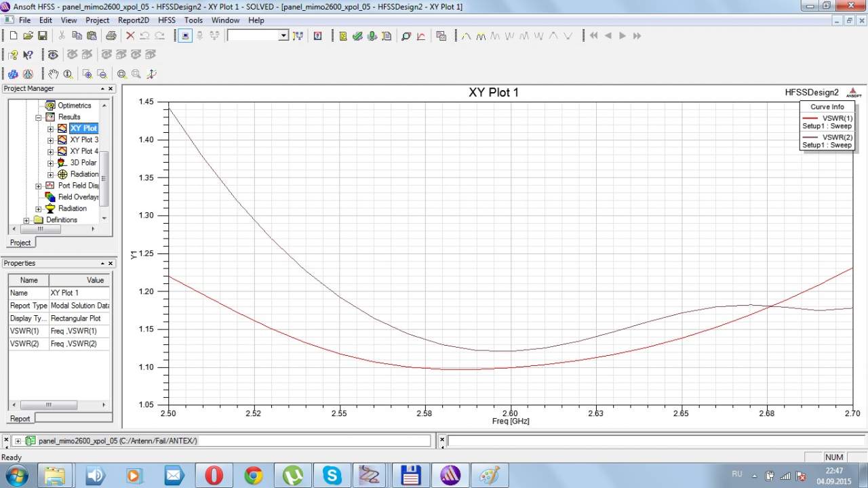
Task: Click the Validate green checkmark icon
Action: pyautogui.click(x=357, y=36)
